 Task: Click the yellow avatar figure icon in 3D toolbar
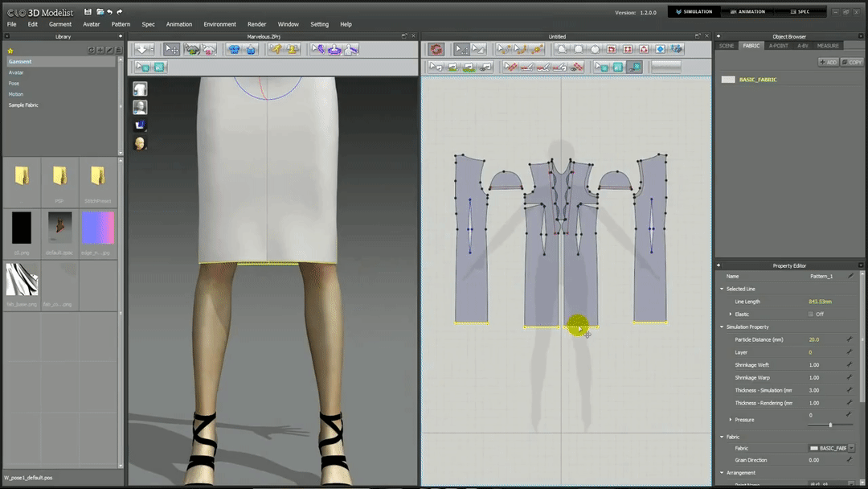click(293, 49)
